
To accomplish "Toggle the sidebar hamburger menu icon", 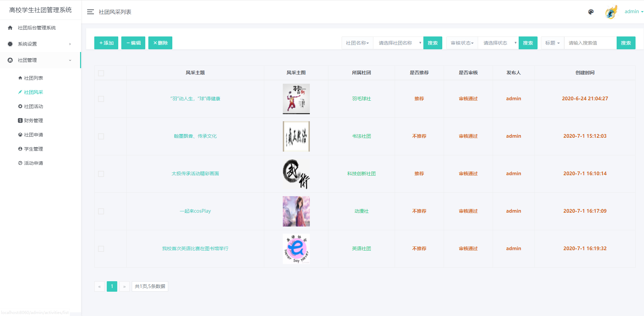I will point(90,12).
